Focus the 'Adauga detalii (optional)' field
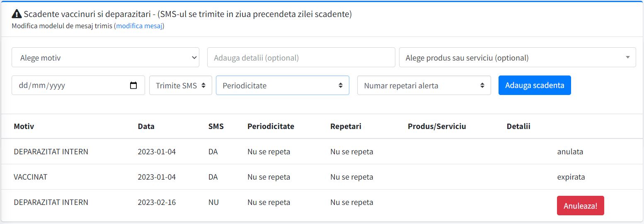The image size is (644, 224). click(x=301, y=58)
